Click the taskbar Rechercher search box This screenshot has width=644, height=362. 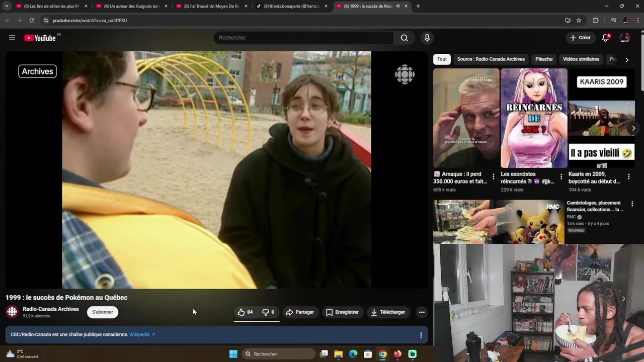[x=278, y=354]
